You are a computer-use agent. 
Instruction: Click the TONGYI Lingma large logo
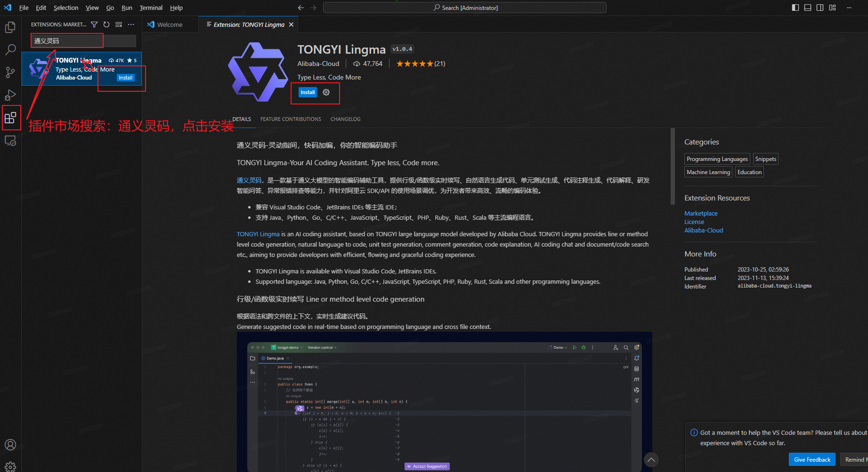pos(258,72)
